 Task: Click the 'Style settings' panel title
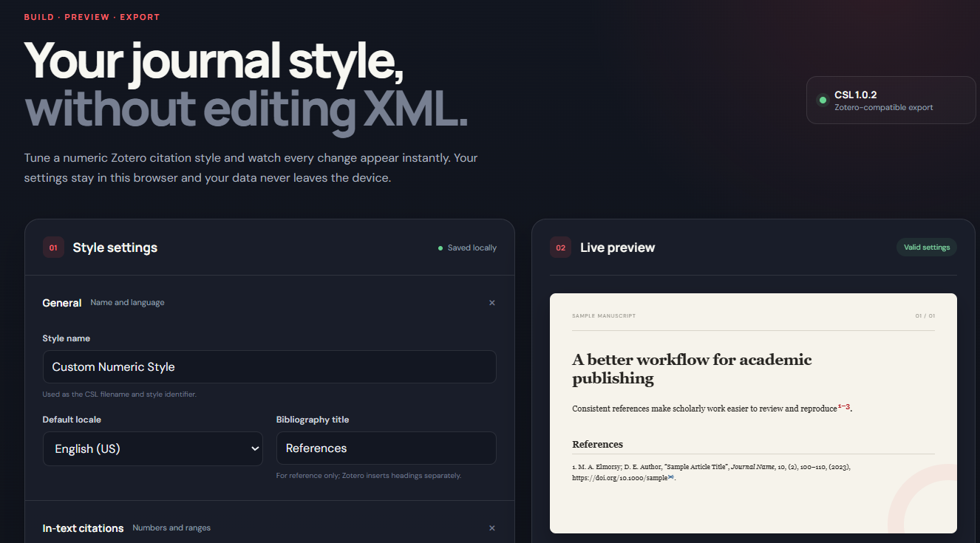click(x=115, y=247)
